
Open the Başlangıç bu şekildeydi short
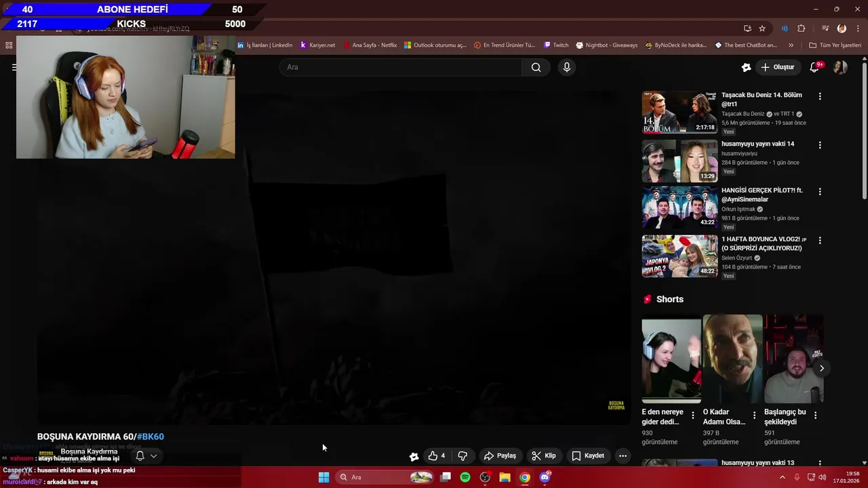793,359
